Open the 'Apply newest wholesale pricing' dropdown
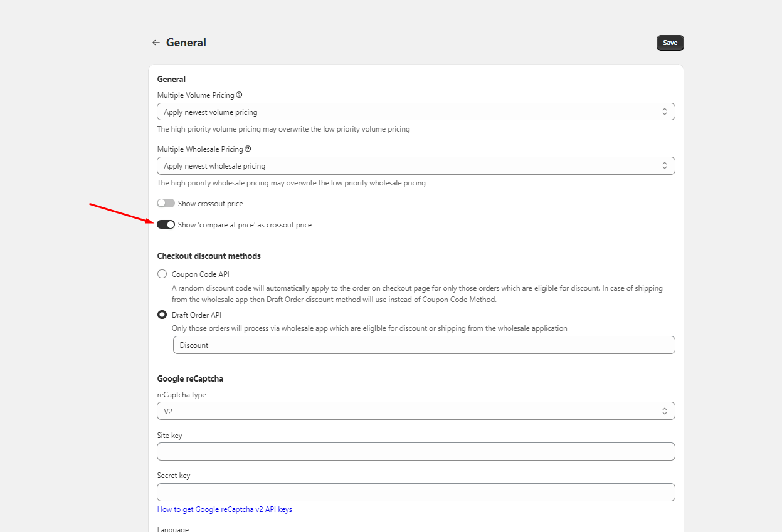Screen dimensions: 782x532 [408, 166]
